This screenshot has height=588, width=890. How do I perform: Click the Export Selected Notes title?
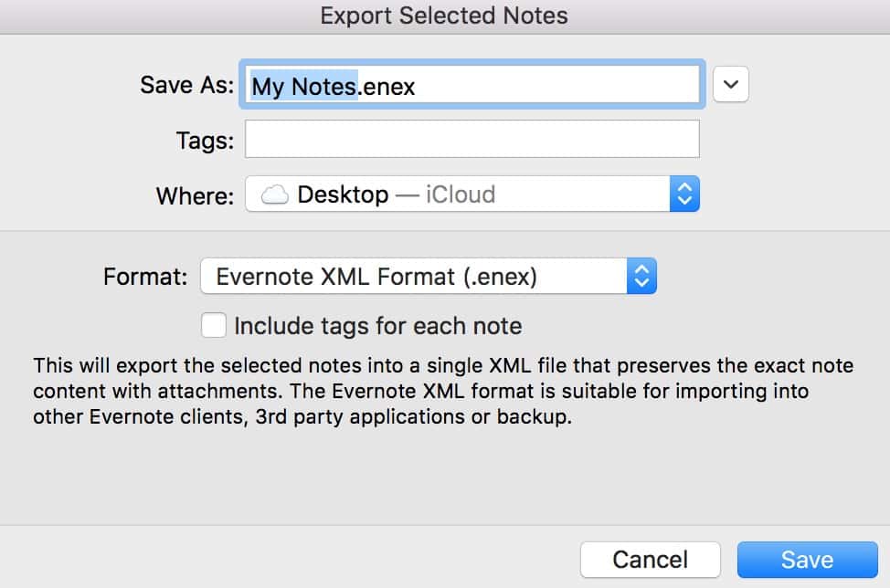(444, 16)
